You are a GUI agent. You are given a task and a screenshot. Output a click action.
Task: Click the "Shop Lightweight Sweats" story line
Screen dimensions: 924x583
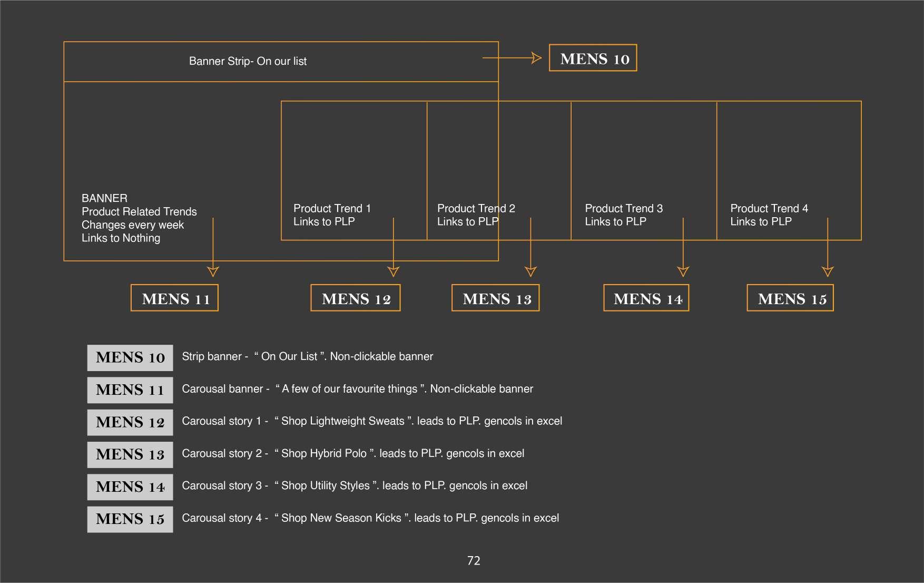point(372,421)
